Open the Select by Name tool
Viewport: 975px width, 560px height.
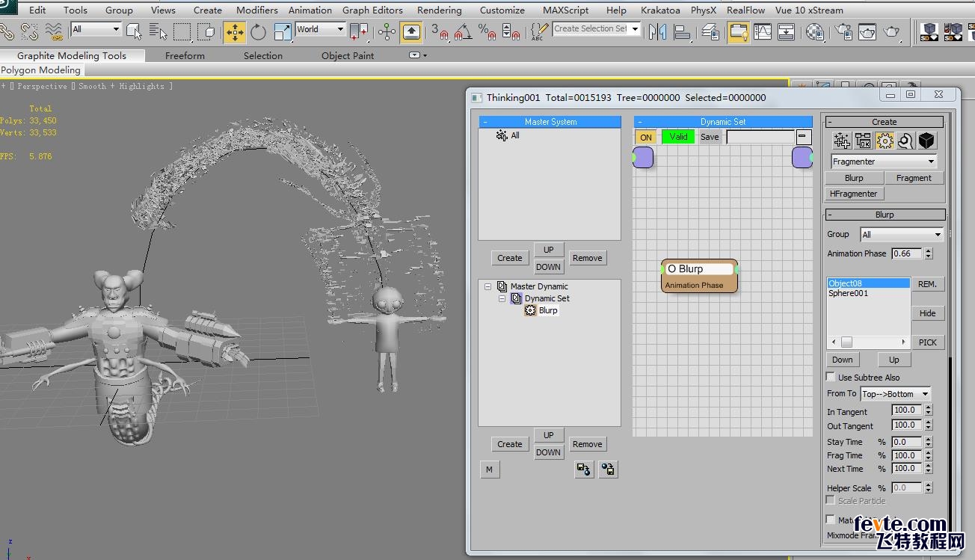[158, 31]
